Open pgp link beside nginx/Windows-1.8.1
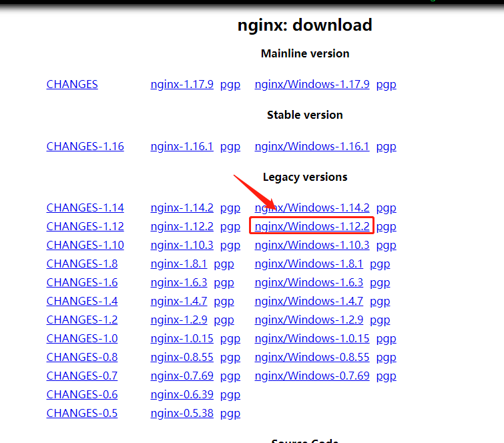Screen dimensions: 504x443 pos(380,264)
